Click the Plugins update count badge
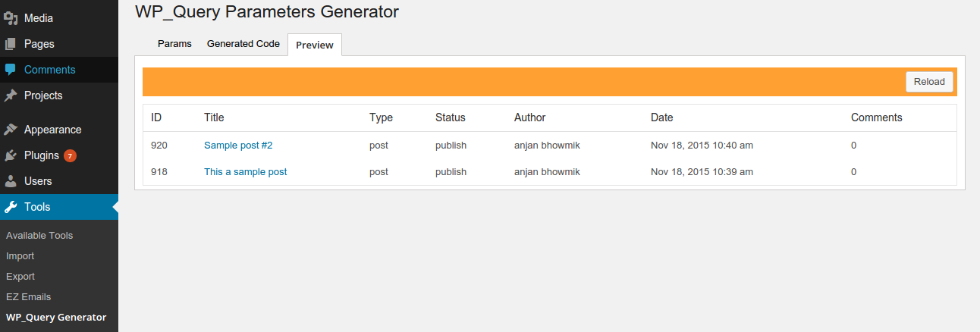This screenshot has width=980, height=332. click(70, 156)
